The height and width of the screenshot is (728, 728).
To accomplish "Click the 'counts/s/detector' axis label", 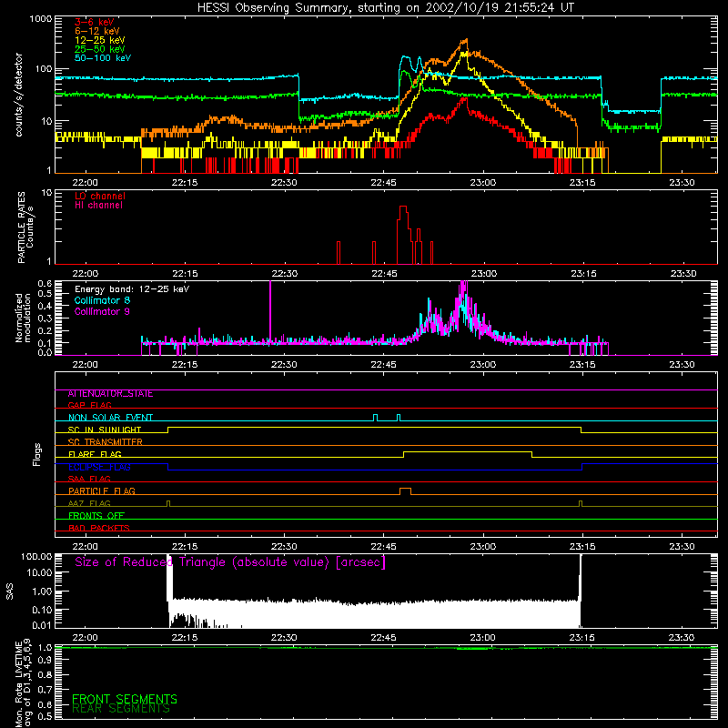I will (x=18, y=95).
